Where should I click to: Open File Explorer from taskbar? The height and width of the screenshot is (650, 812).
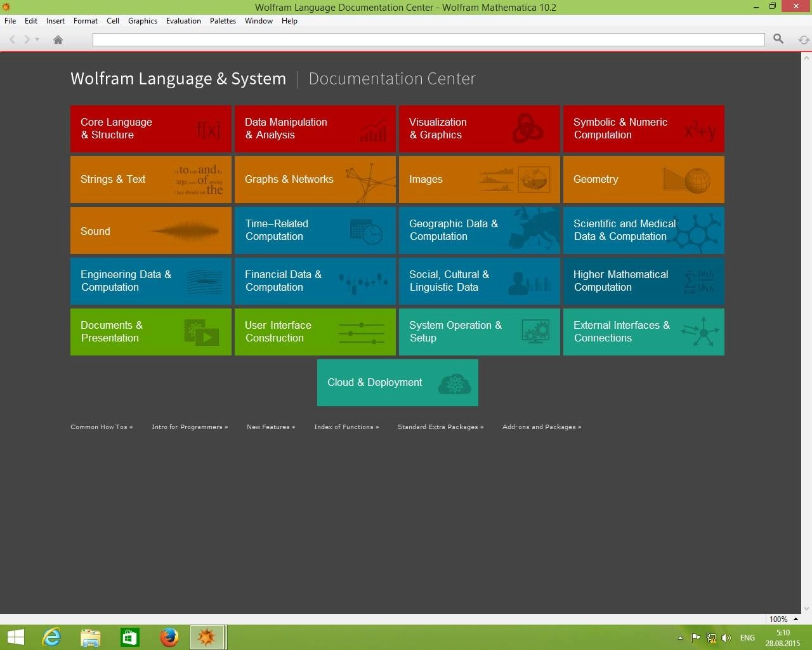tap(91, 637)
